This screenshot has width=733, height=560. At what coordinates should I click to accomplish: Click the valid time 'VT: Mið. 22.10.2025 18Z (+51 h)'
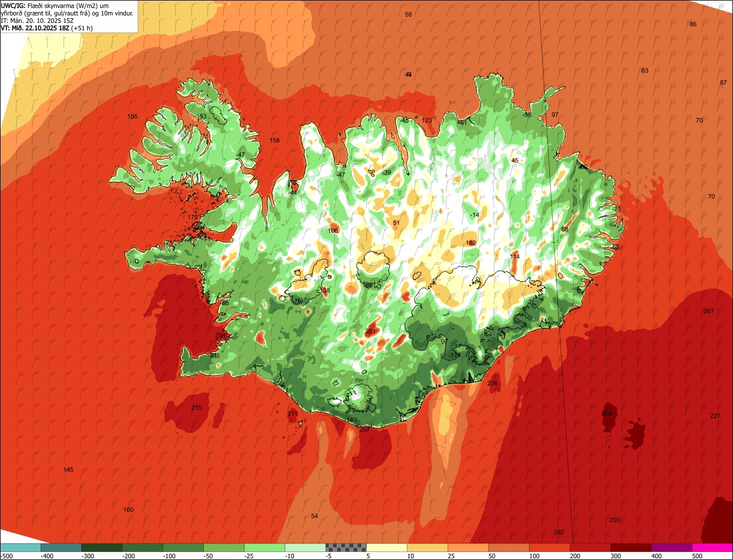(x=47, y=27)
